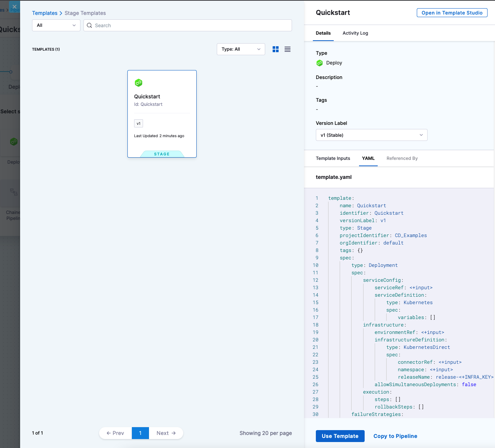The width and height of the screenshot is (495, 448).
Task: Click the Chained Pipeline icon in background
Action: [13, 192]
